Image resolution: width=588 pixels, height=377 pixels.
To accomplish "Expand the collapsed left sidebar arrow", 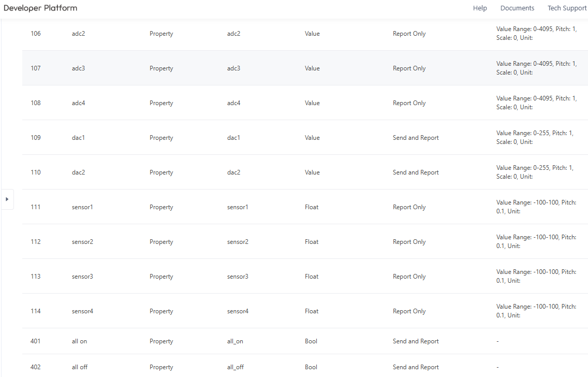I will (x=7, y=199).
